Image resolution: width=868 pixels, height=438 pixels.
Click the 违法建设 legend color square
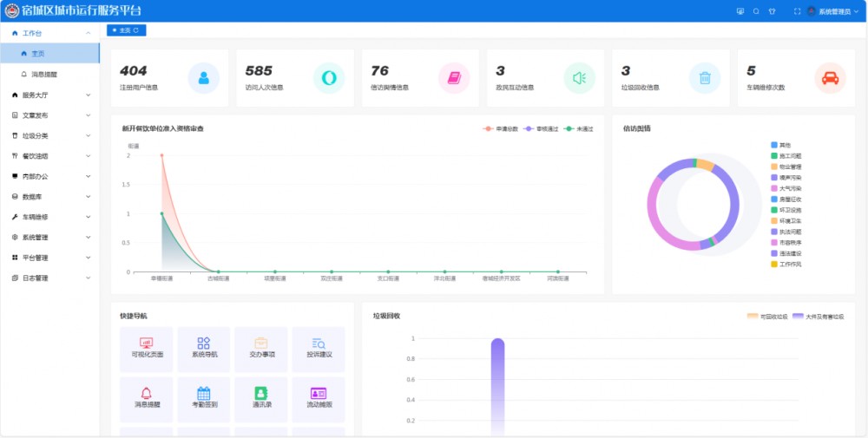point(774,253)
